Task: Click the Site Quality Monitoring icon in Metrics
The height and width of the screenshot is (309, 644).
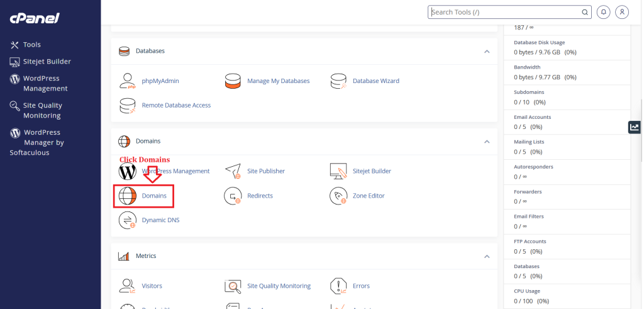Action: point(233,286)
